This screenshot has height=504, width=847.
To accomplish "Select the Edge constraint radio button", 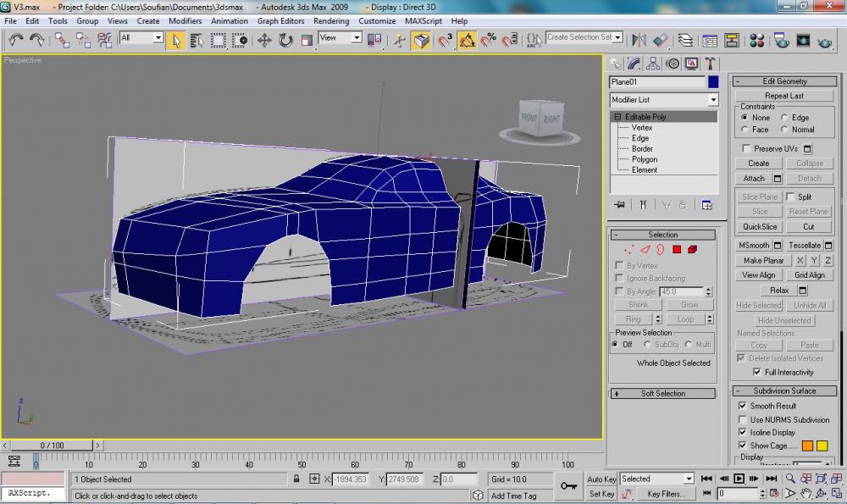I will [785, 118].
